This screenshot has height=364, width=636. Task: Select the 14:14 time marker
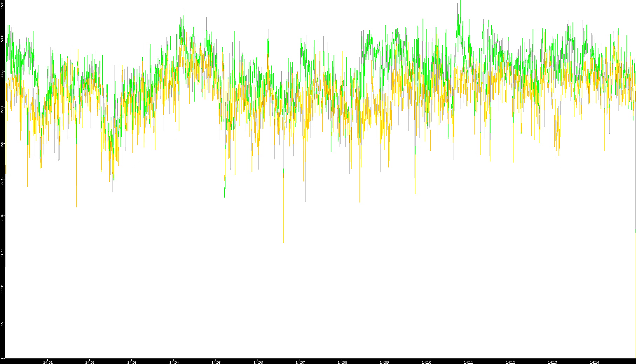click(x=594, y=362)
